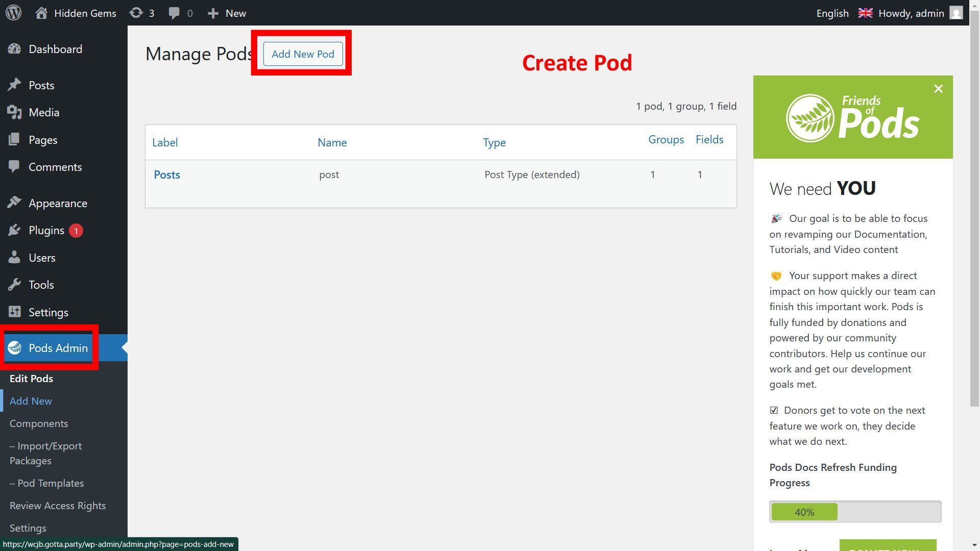Screen dimensions: 980x551
Task: Click the Tools wrench icon
Action: pyautogui.click(x=14, y=285)
